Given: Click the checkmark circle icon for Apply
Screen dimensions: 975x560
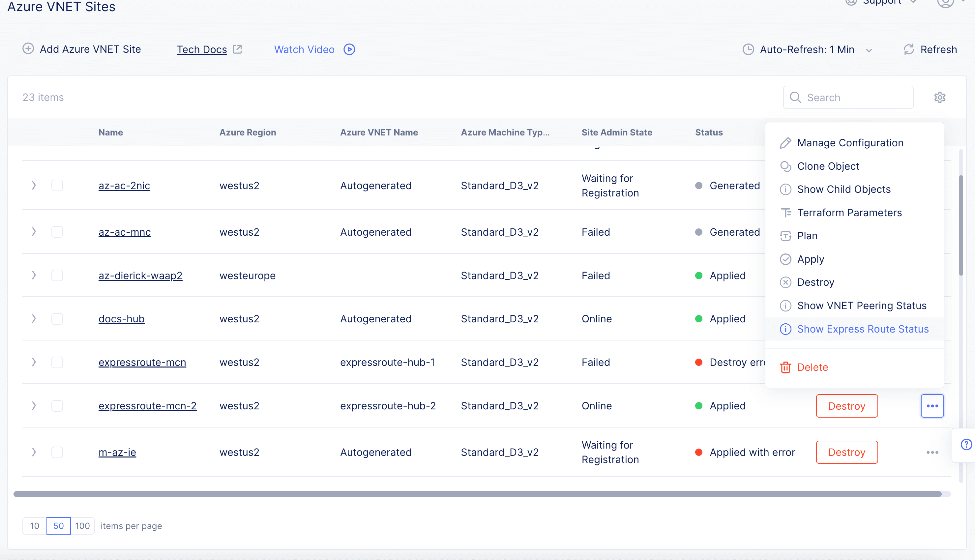Looking at the screenshot, I should (x=785, y=259).
